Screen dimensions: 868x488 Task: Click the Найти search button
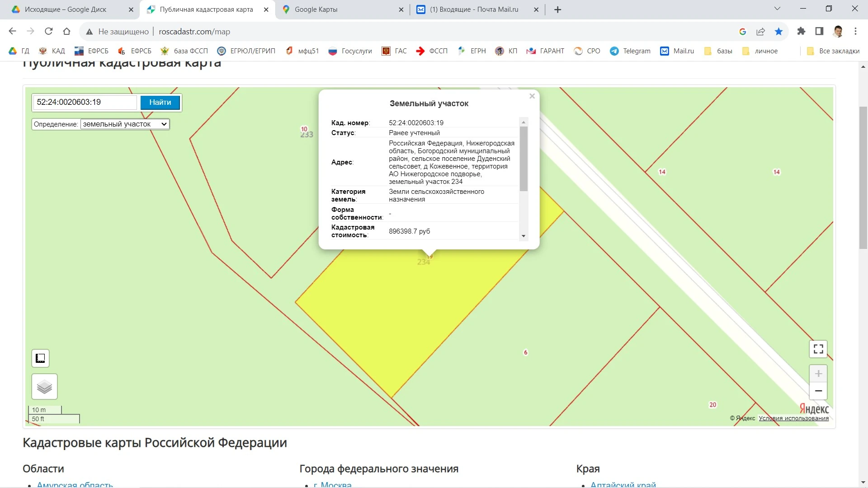coord(160,103)
